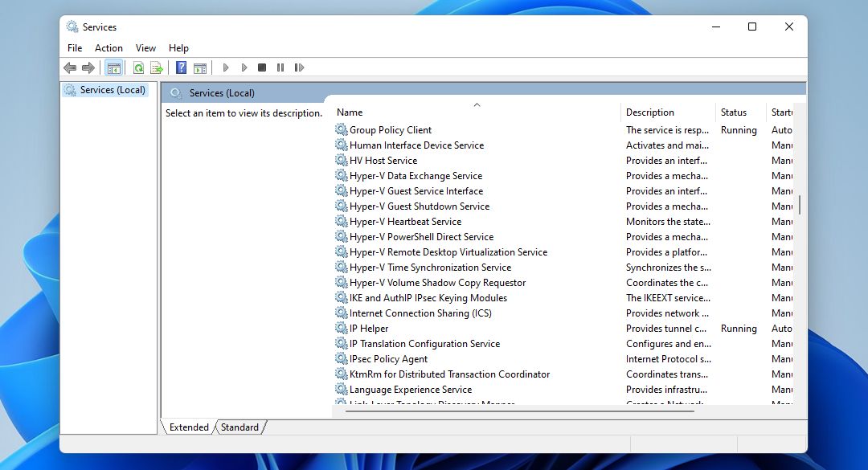Screen dimensions: 868x470
Task: Maximize the Services window
Action: [x=751, y=27]
